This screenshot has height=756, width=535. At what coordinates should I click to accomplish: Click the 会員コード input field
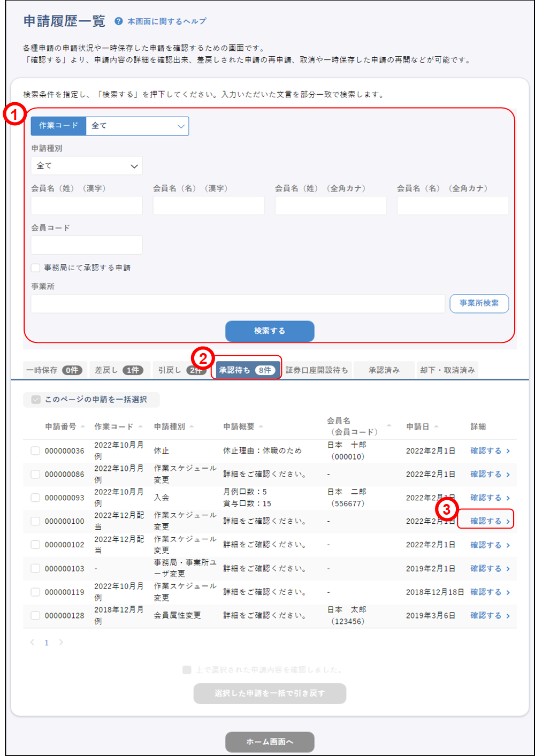(x=87, y=245)
